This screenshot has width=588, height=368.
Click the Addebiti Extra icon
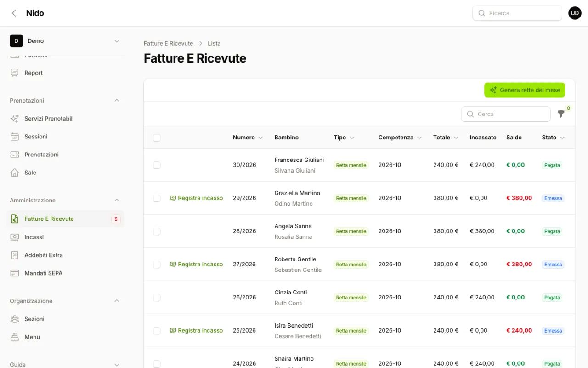[15, 255]
